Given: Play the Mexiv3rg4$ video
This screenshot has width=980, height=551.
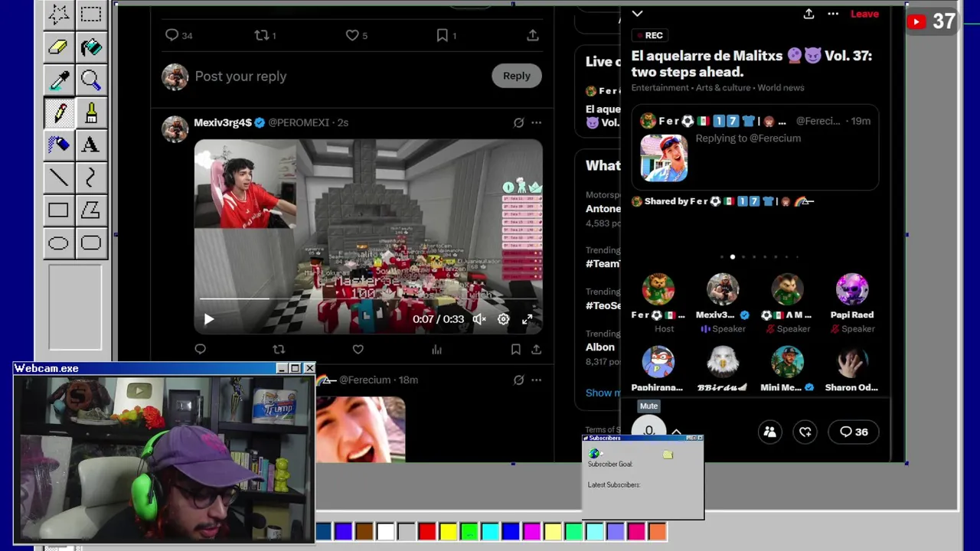Looking at the screenshot, I should click(x=209, y=319).
